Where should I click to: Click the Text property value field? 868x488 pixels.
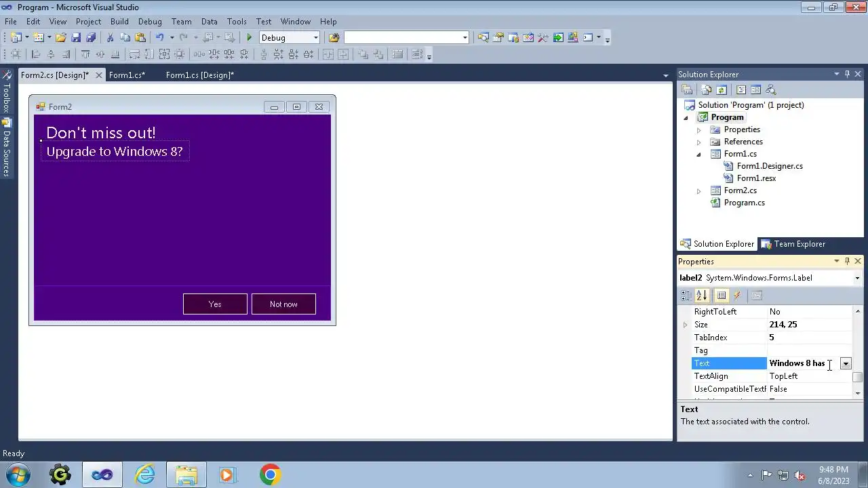[803, 364]
